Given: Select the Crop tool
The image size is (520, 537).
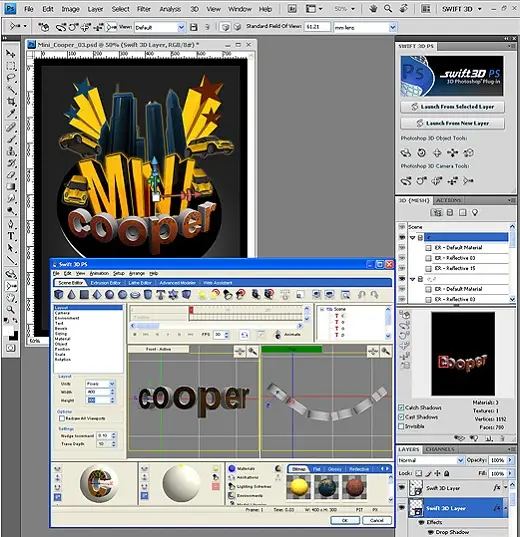Looking at the screenshot, I should coord(11,102).
